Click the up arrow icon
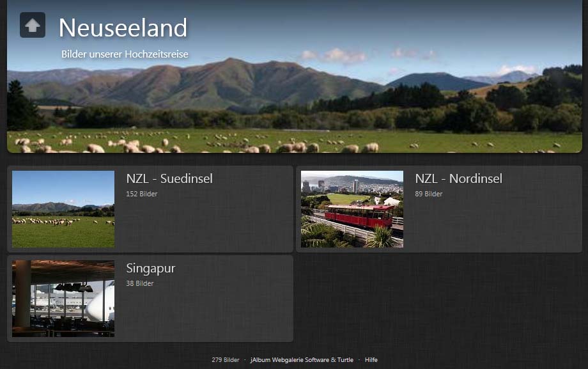Screen dimensions: 588x369 (33, 25)
